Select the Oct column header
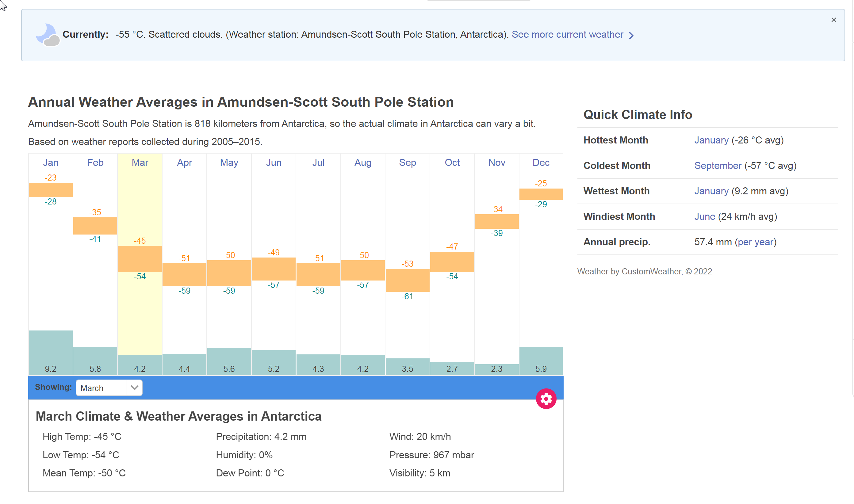The width and height of the screenshot is (854, 504). (452, 162)
